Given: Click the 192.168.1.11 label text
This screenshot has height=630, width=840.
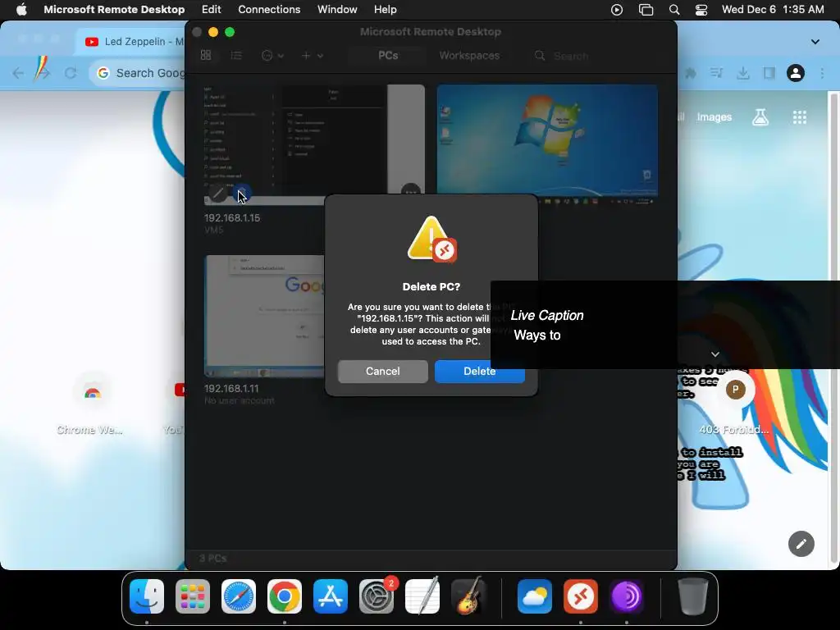Looking at the screenshot, I should tap(231, 388).
